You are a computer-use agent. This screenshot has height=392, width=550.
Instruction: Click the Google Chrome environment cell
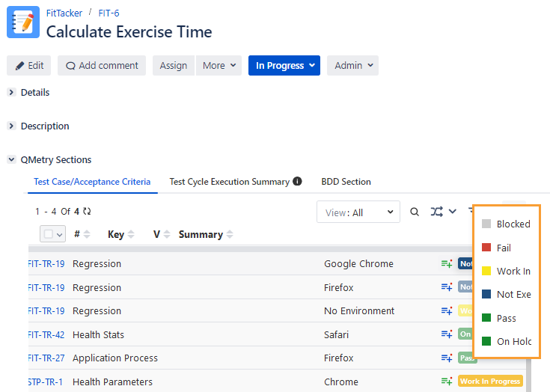[x=358, y=263]
